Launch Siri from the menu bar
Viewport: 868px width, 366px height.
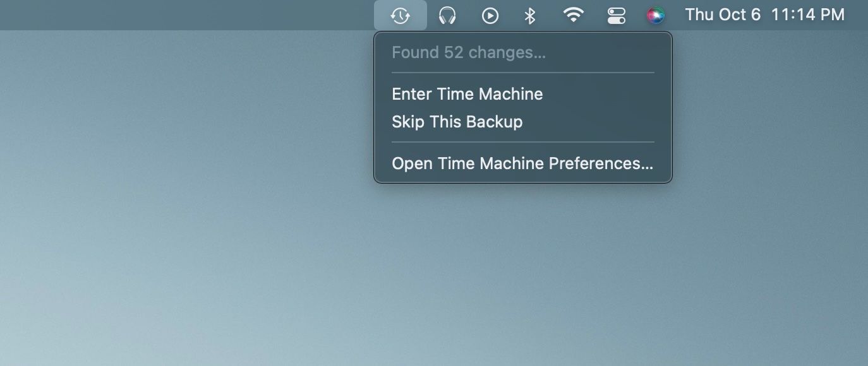656,15
